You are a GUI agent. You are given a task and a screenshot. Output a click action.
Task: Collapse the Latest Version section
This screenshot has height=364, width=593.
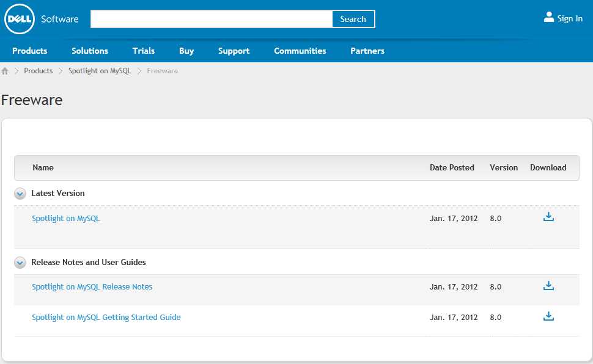click(20, 194)
